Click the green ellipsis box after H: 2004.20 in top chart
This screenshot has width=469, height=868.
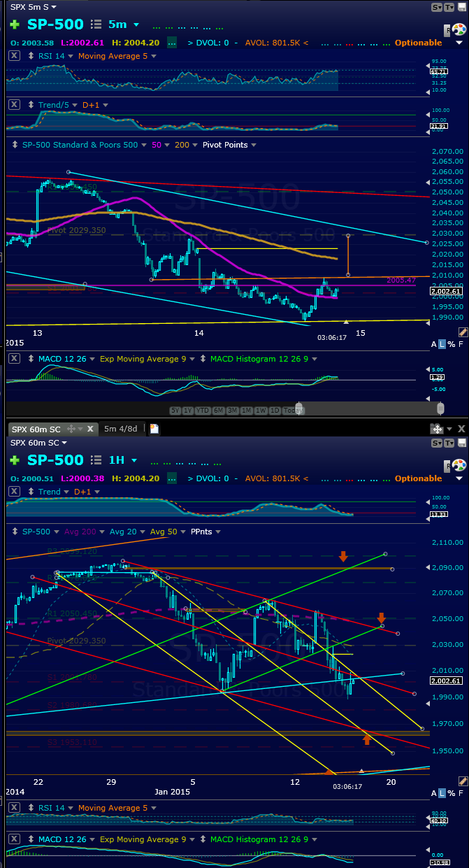pyautogui.click(x=172, y=43)
